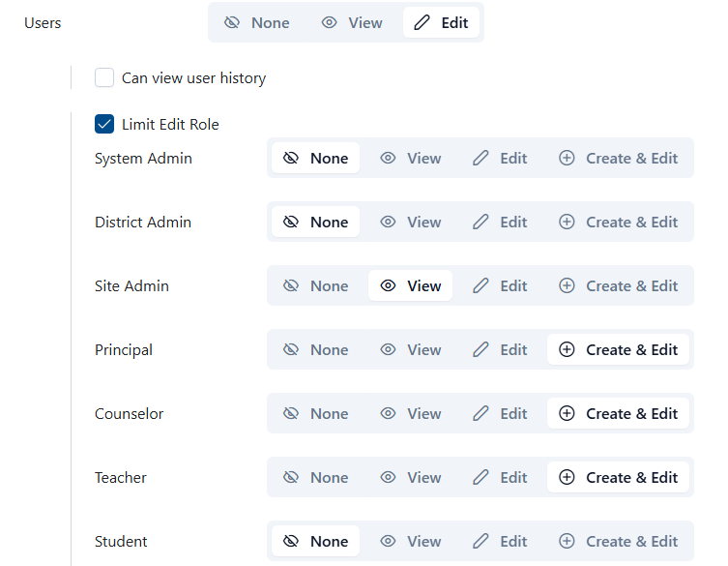Click the eye icon in Principal row
The height and width of the screenshot is (566, 728).
pos(389,349)
